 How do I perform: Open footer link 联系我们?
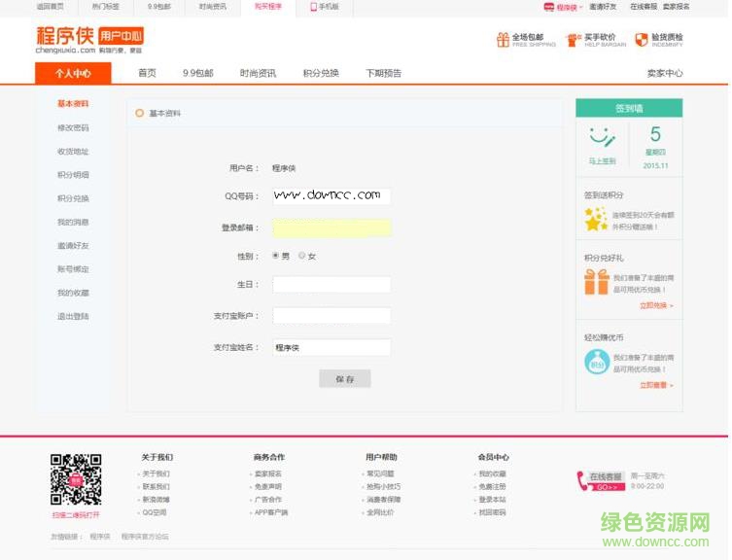click(156, 487)
